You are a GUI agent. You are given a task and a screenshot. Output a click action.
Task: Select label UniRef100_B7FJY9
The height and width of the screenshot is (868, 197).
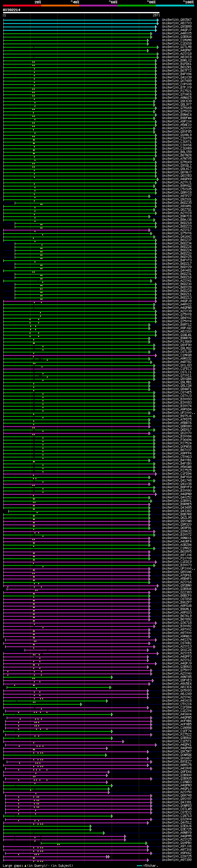tap(177, 87)
